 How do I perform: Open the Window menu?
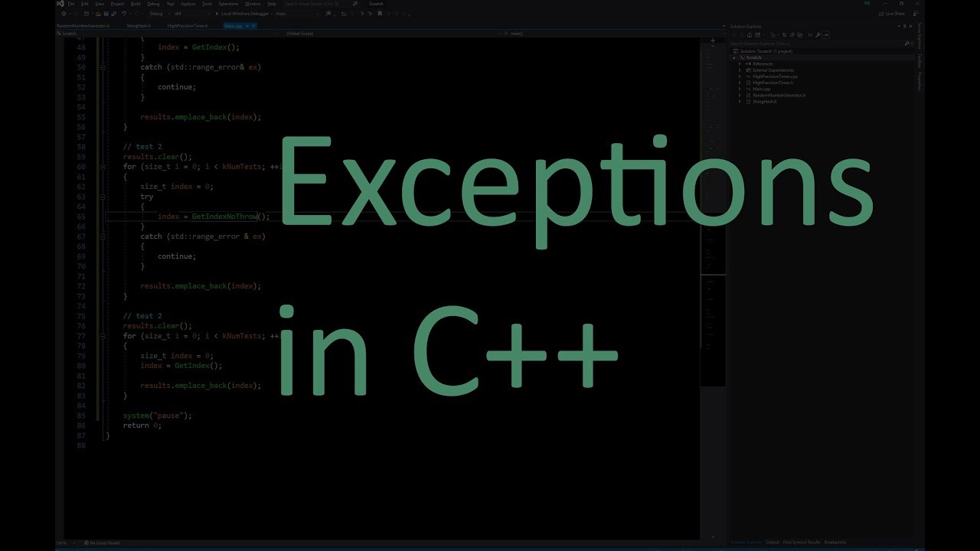(253, 4)
